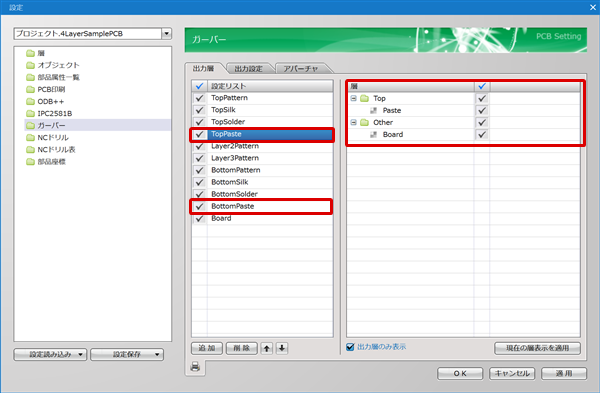The image size is (600, 393).
Task: Click the Paste layer icon
Action: pyautogui.click(x=373, y=111)
